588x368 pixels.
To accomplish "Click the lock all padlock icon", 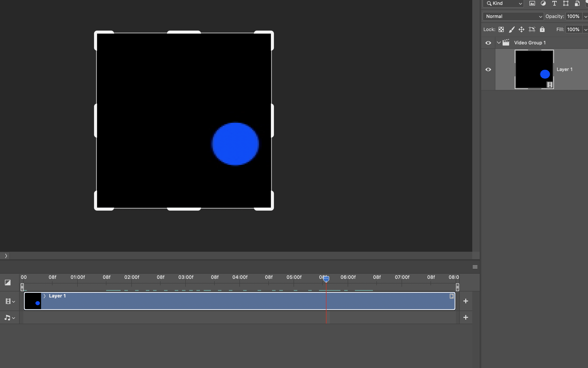I will (542, 29).
